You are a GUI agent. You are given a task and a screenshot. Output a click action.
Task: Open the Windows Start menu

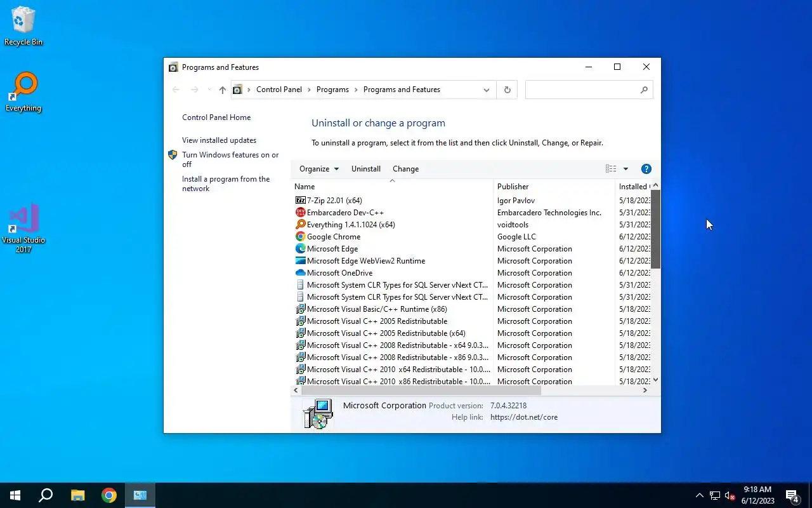pos(15,495)
